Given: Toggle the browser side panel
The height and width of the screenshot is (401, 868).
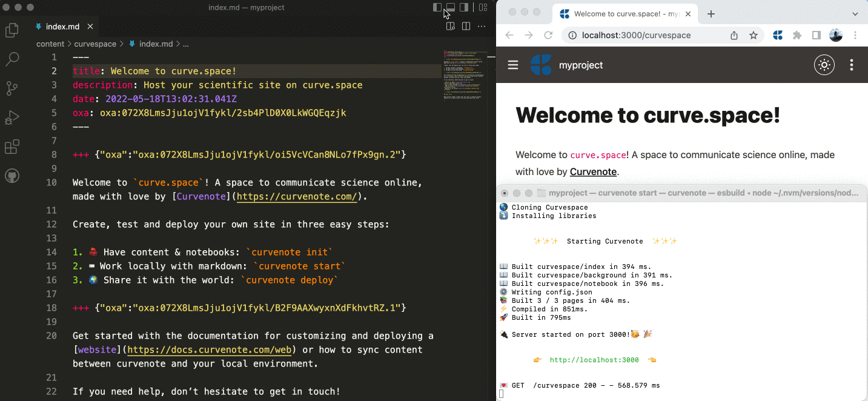Looking at the screenshot, I should tap(817, 35).
